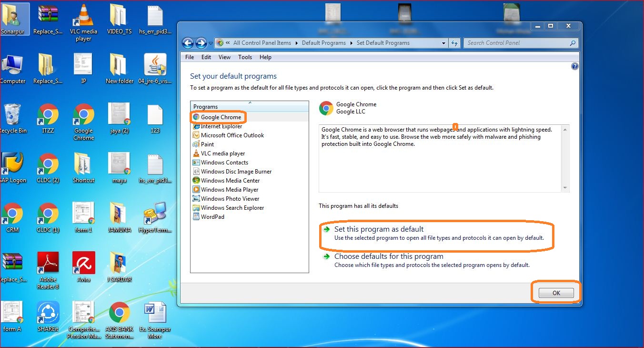Select the ITZZ Chrome shortcut
This screenshot has height=348, width=644.
point(48,118)
